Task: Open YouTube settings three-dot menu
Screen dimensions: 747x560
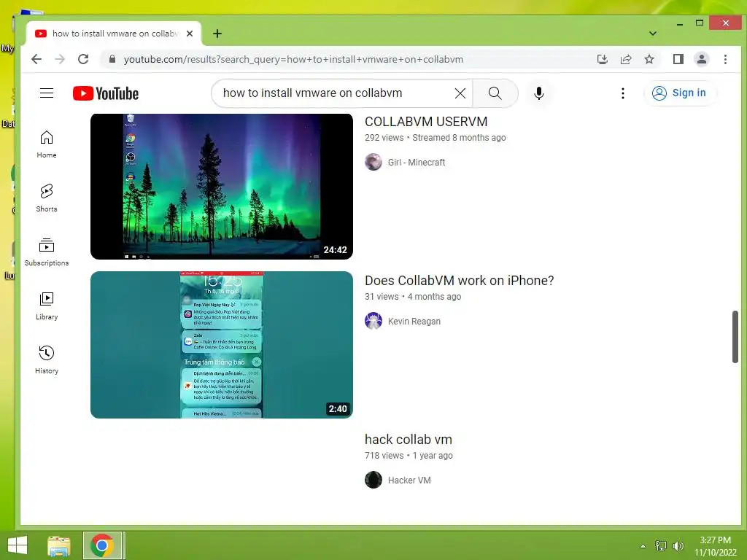Action: pos(623,93)
